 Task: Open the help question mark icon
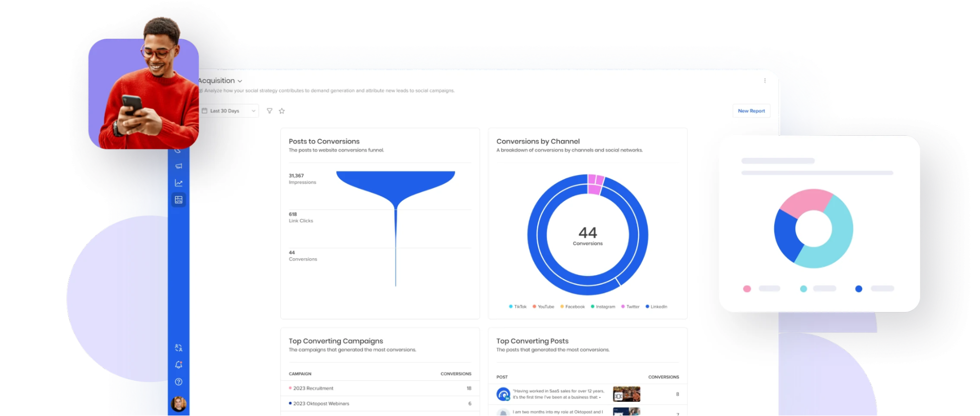pyautogui.click(x=178, y=382)
